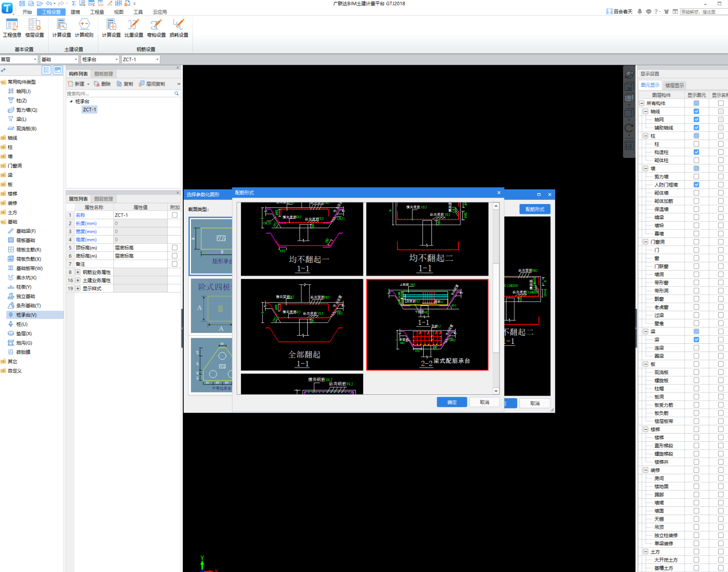
Task: Click the 搜索构件 search field
Action: [x=120, y=94]
